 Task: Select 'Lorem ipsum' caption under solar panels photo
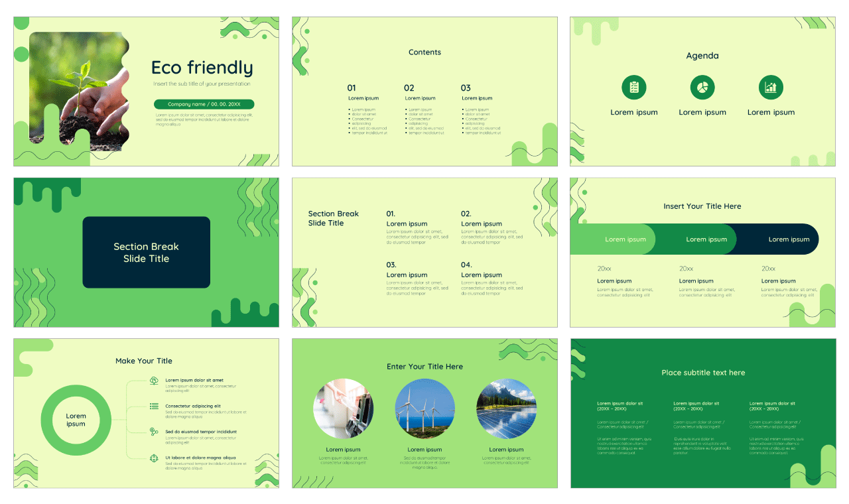506,450
